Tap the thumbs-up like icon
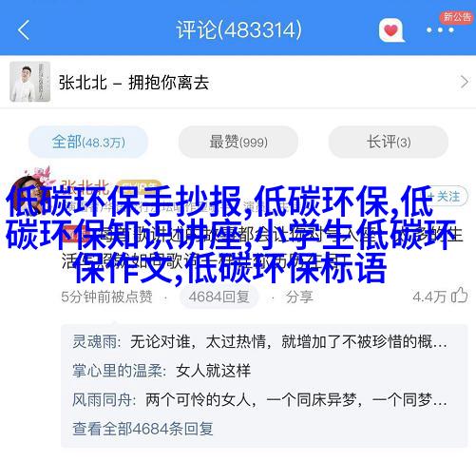Image resolution: width=476 pixels, height=461 pixels. (459, 296)
